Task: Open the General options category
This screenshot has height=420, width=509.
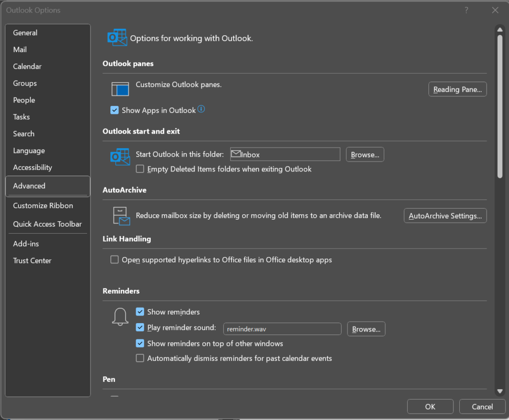Action: [x=48, y=33]
